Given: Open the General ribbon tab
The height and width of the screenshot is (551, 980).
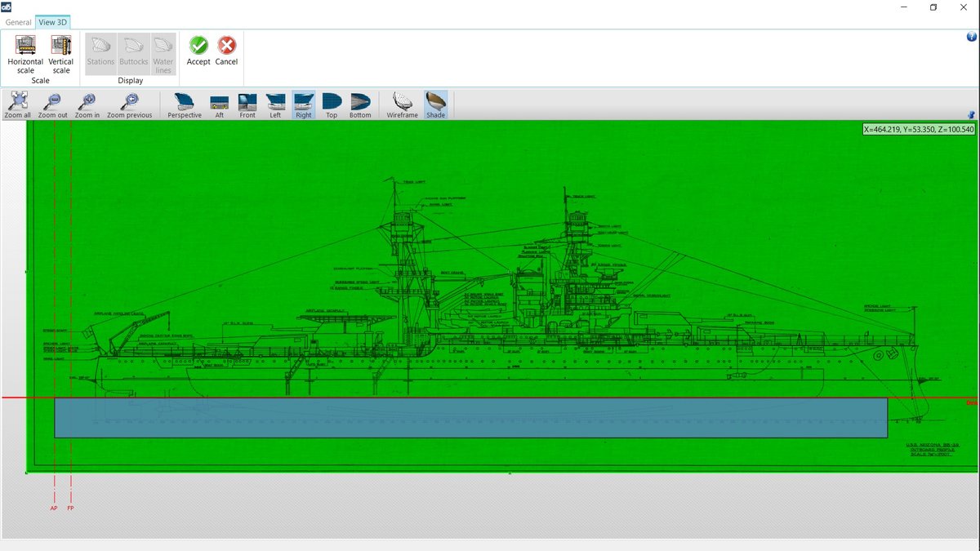Looking at the screenshot, I should click(18, 22).
